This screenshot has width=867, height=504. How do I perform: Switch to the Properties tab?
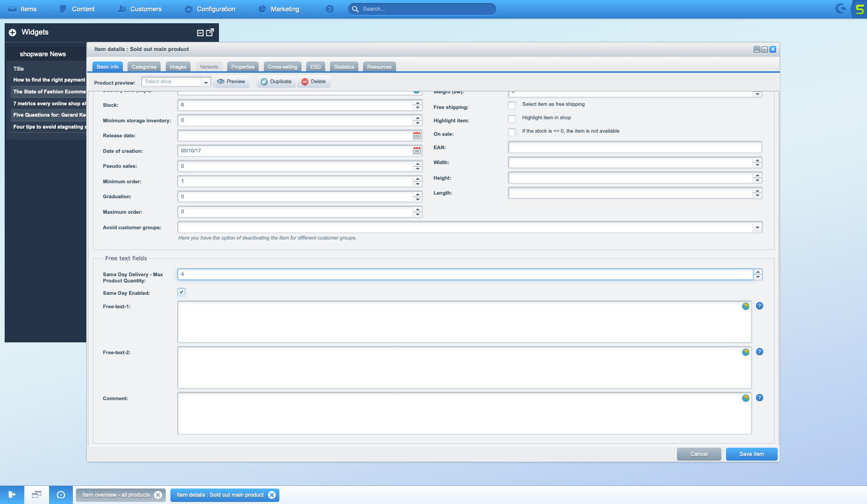click(x=243, y=67)
